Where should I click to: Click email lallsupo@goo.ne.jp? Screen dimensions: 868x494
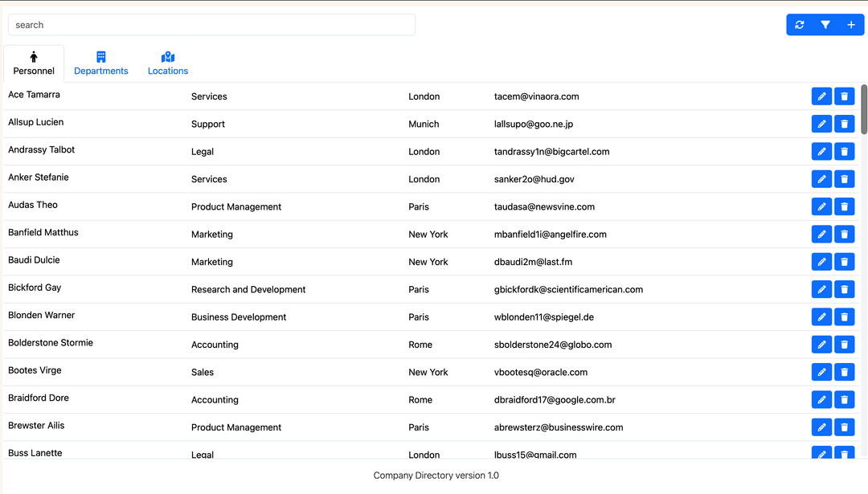[534, 124]
